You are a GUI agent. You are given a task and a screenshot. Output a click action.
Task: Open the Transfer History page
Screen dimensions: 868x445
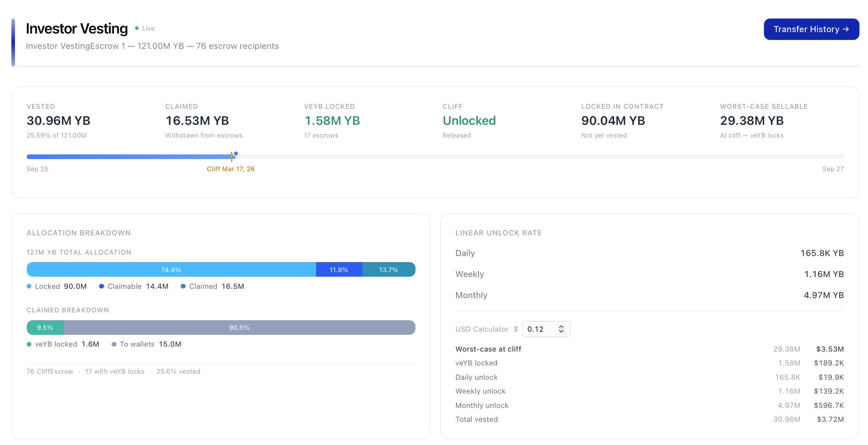click(811, 29)
